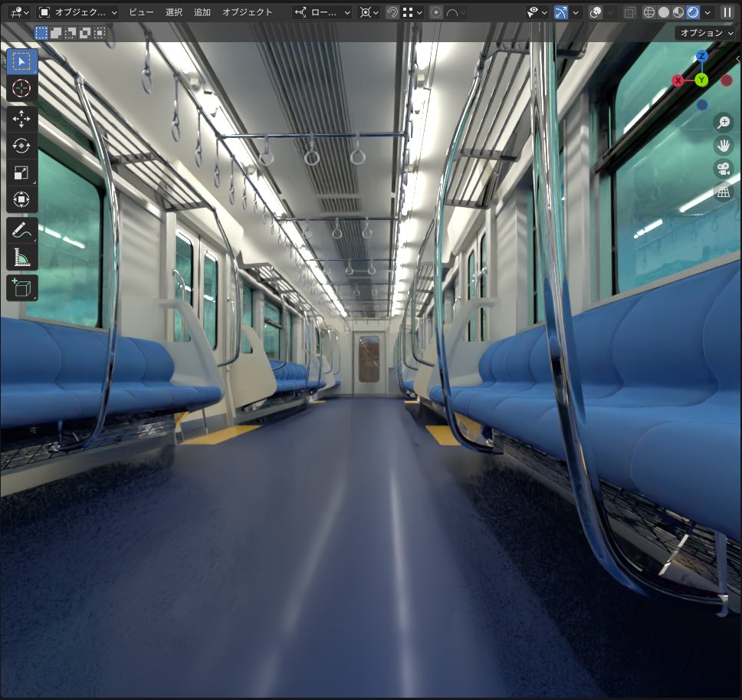Set selection mode to new selection
The height and width of the screenshot is (700, 742).
(x=41, y=33)
